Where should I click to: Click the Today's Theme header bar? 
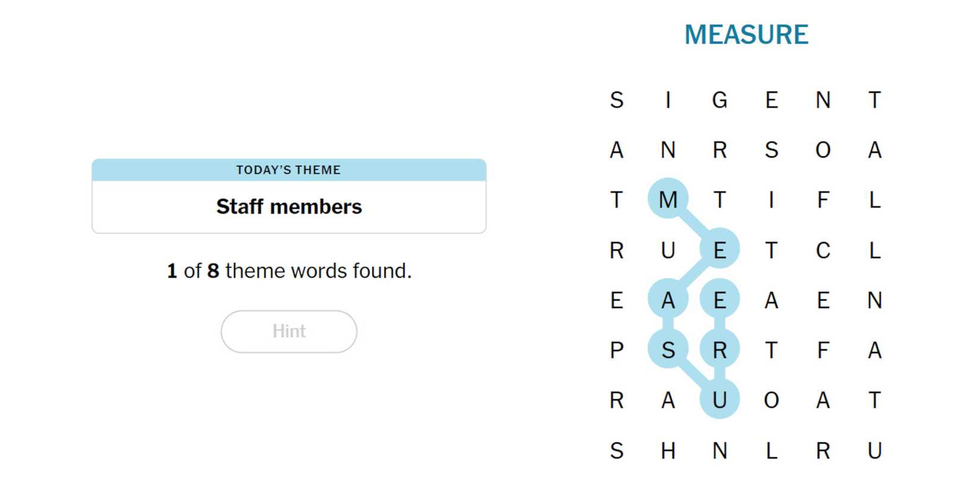289,170
